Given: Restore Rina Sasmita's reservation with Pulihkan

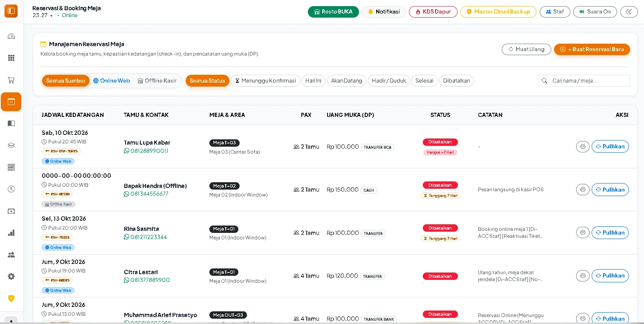Looking at the screenshot, I should pyautogui.click(x=610, y=232).
